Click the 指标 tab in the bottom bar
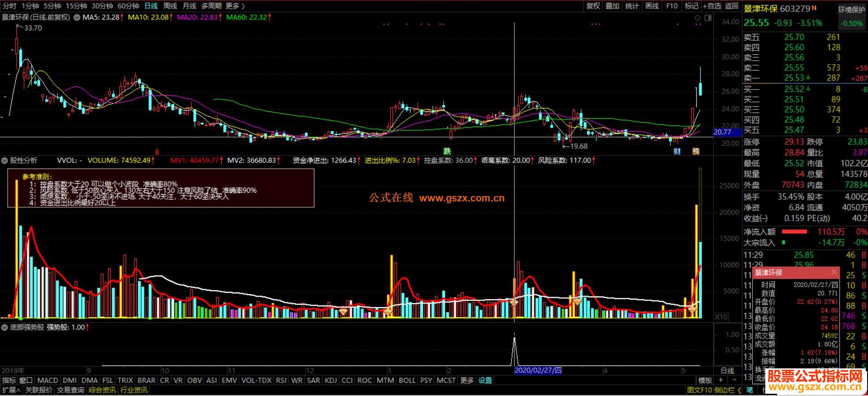Image resolution: width=868 pixels, height=396 pixels. pyautogui.click(x=9, y=380)
